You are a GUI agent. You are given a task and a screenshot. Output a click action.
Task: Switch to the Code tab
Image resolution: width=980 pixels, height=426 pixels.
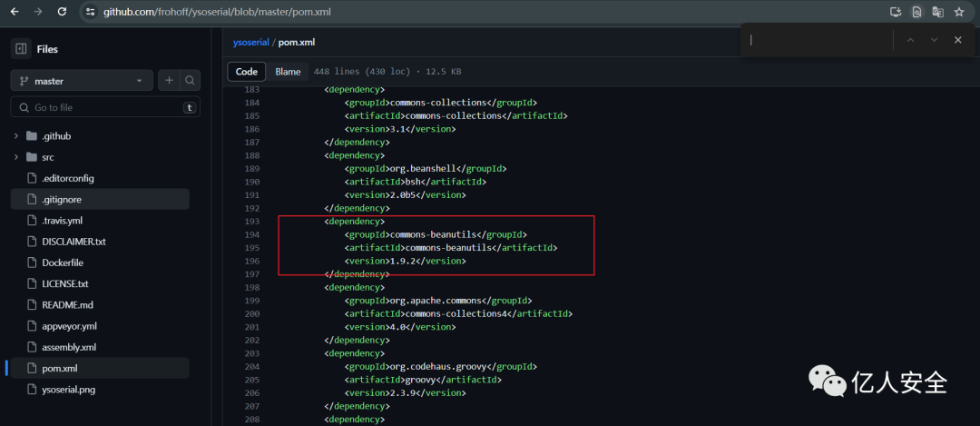(246, 72)
